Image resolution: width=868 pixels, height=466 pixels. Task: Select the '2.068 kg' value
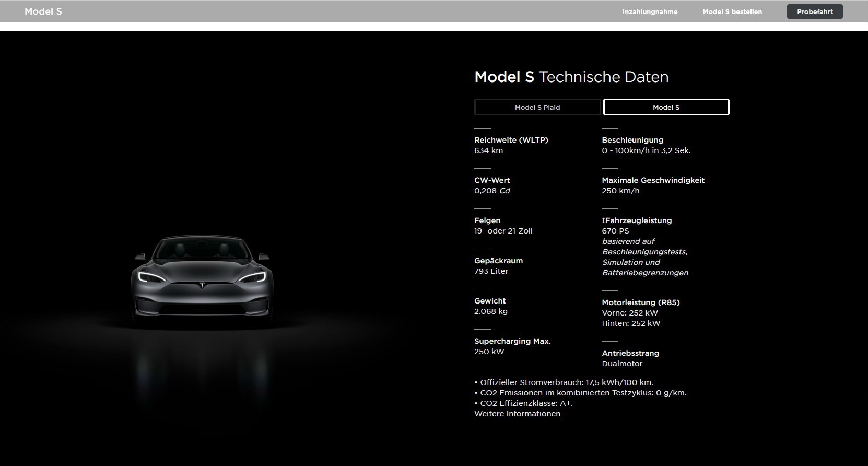(491, 311)
